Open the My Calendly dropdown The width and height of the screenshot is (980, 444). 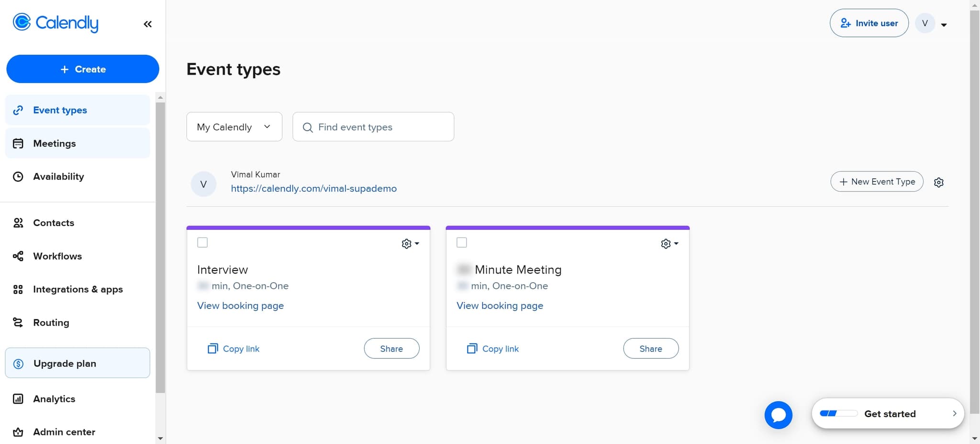tap(234, 126)
